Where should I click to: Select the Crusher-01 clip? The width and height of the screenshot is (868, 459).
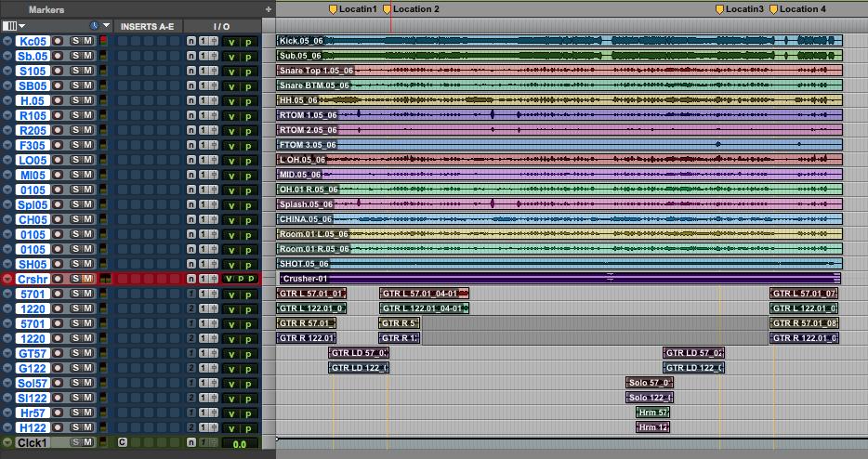point(560,279)
